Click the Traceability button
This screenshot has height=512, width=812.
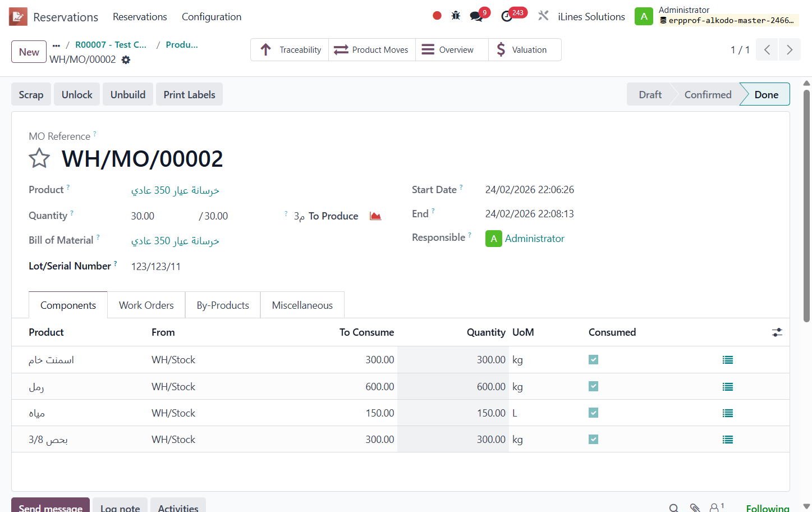tap(290, 49)
